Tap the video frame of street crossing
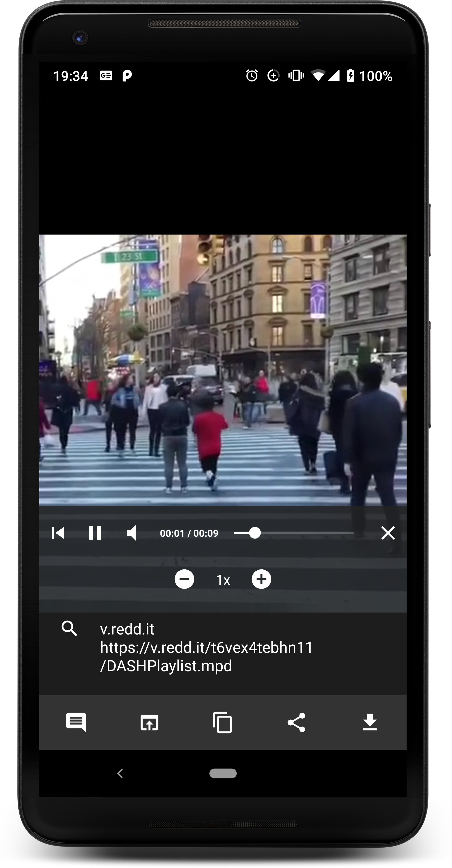The image size is (452, 868). pyautogui.click(x=223, y=370)
